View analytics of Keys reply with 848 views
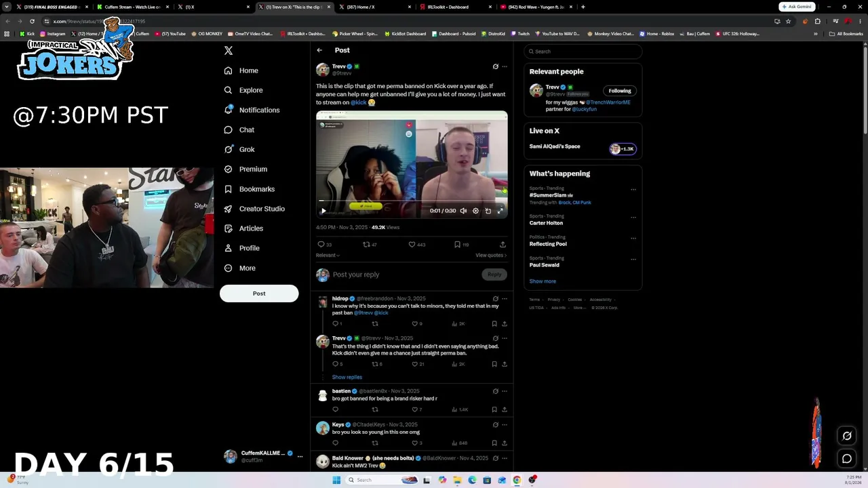The height and width of the screenshot is (488, 868). point(459,443)
